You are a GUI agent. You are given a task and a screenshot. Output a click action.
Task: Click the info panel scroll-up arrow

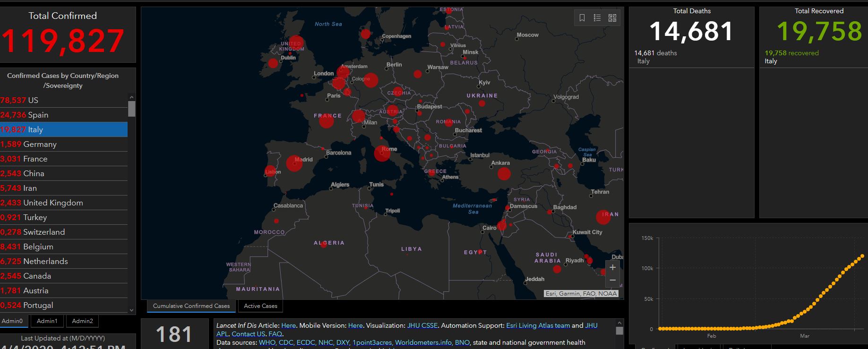click(x=619, y=323)
